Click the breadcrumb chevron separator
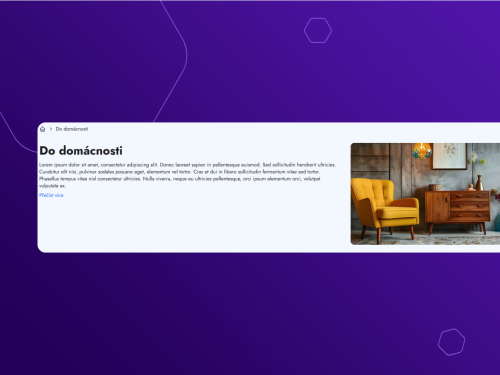 point(51,129)
